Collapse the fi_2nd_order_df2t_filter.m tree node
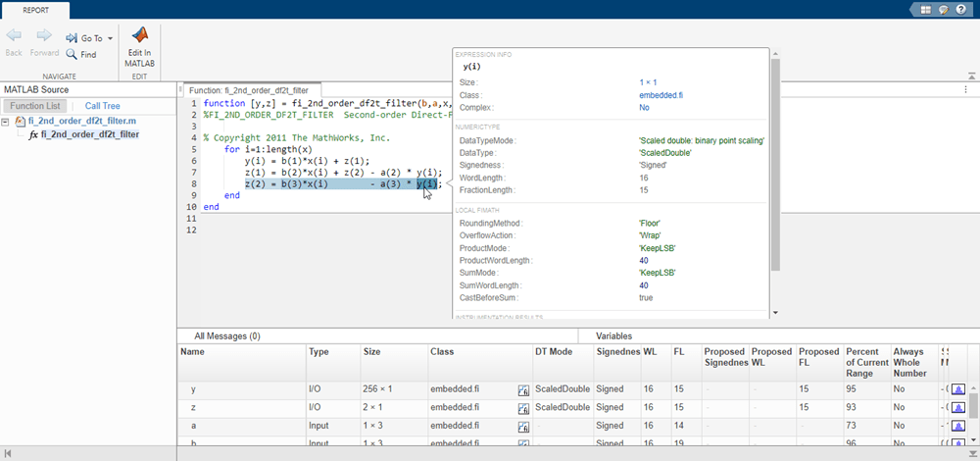This screenshot has height=461, width=980. point(7,121)
